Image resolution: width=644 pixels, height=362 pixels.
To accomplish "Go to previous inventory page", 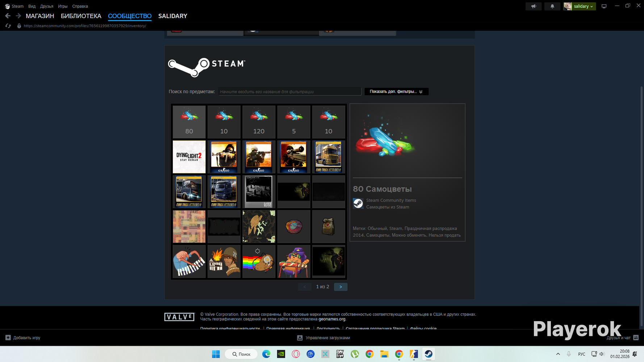I will pos(305,287).
